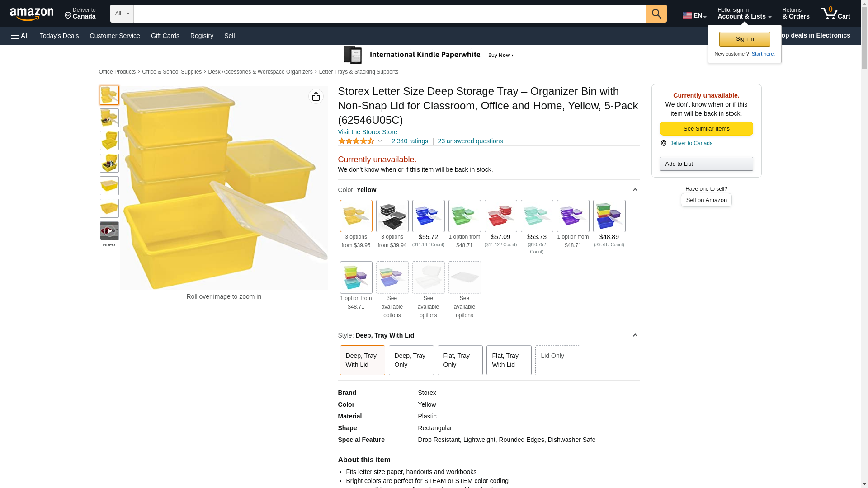Select the red tray color swatch

coord(500,216)
